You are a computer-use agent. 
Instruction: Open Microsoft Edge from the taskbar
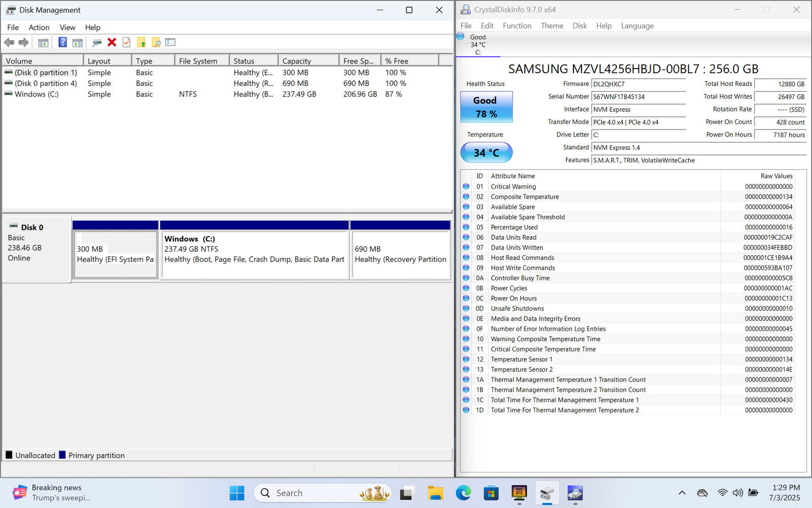[463, 493]
